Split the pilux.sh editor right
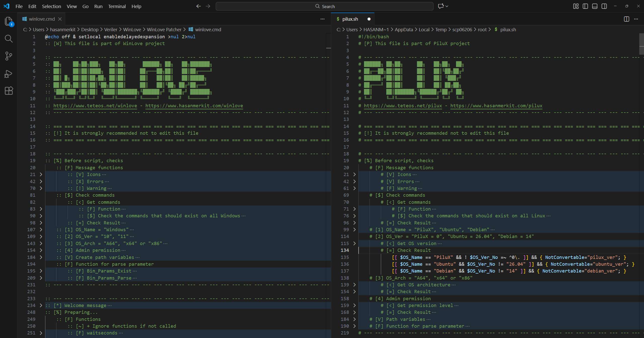644x338 pixels. [x=627, y=19]
